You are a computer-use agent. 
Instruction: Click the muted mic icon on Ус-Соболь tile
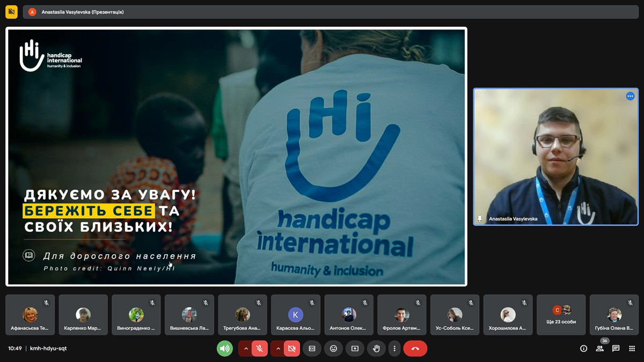(x=471, y=303)
